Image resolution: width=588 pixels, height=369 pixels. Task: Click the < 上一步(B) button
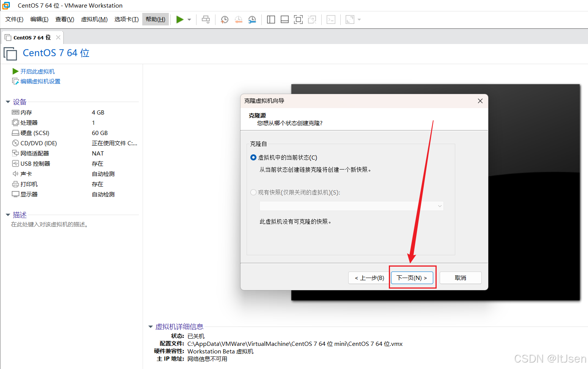point(369,278)
